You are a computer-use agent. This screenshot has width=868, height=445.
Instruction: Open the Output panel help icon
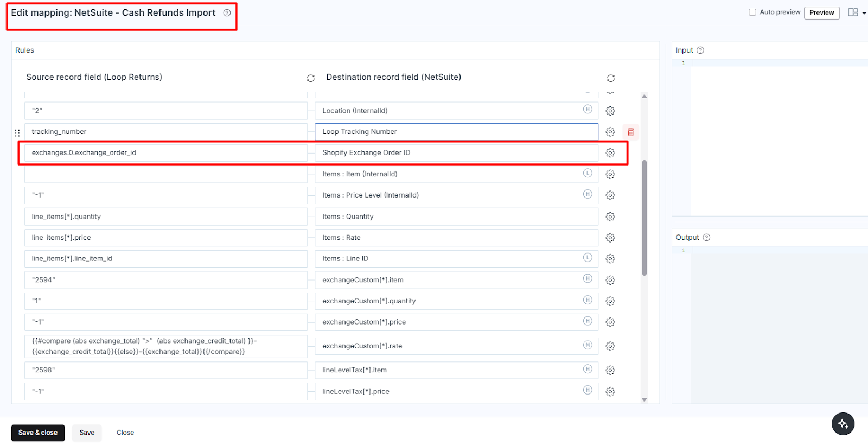[x=706, y=237]
